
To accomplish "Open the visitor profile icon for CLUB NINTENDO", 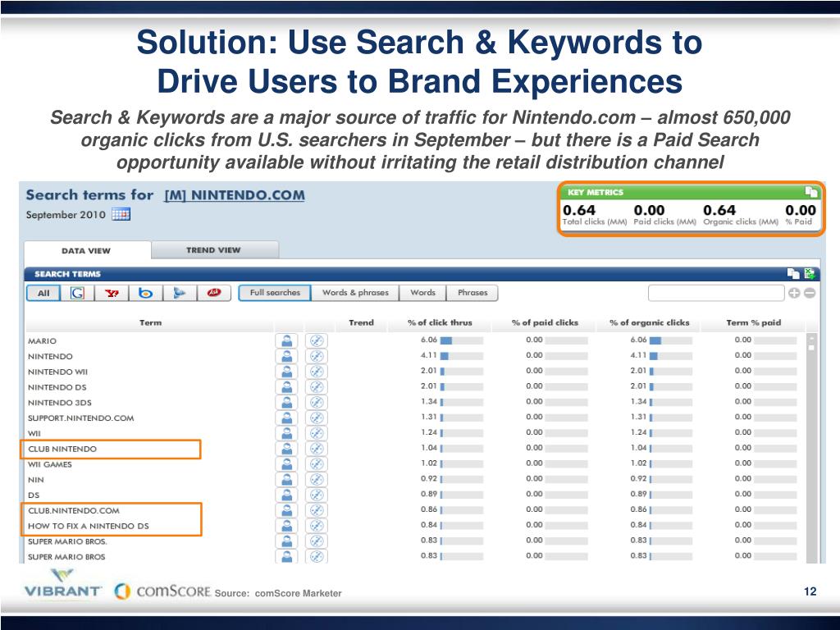I will [286, 449].
